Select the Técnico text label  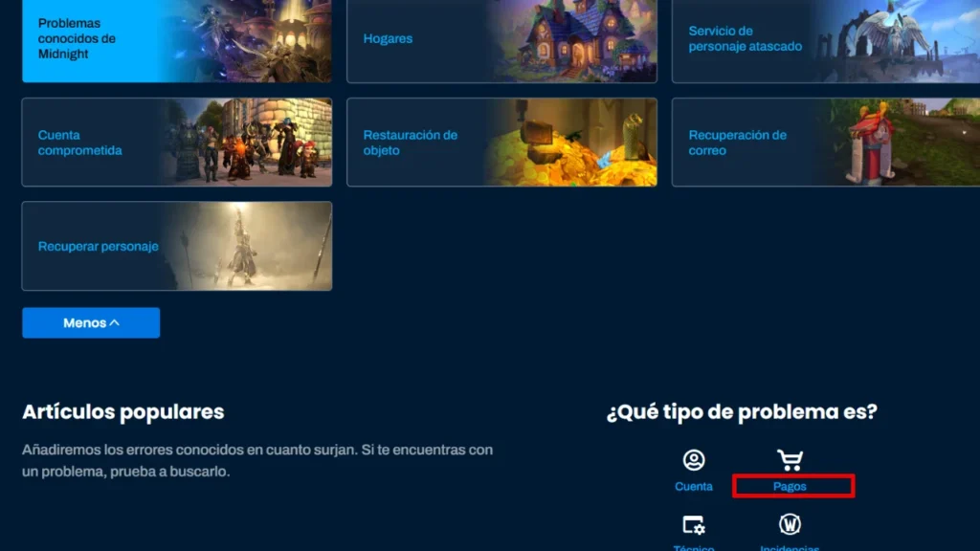point(694,547)
